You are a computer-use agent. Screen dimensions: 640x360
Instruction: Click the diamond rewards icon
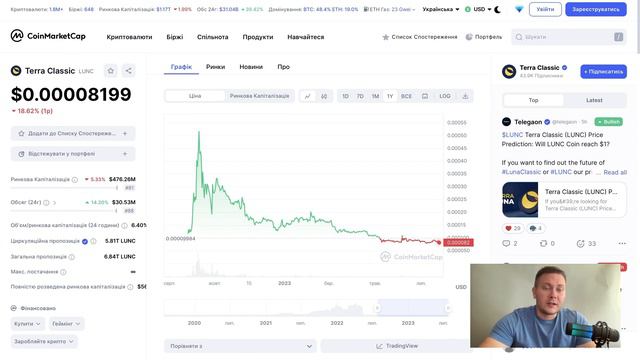click(x=519, y=9)
